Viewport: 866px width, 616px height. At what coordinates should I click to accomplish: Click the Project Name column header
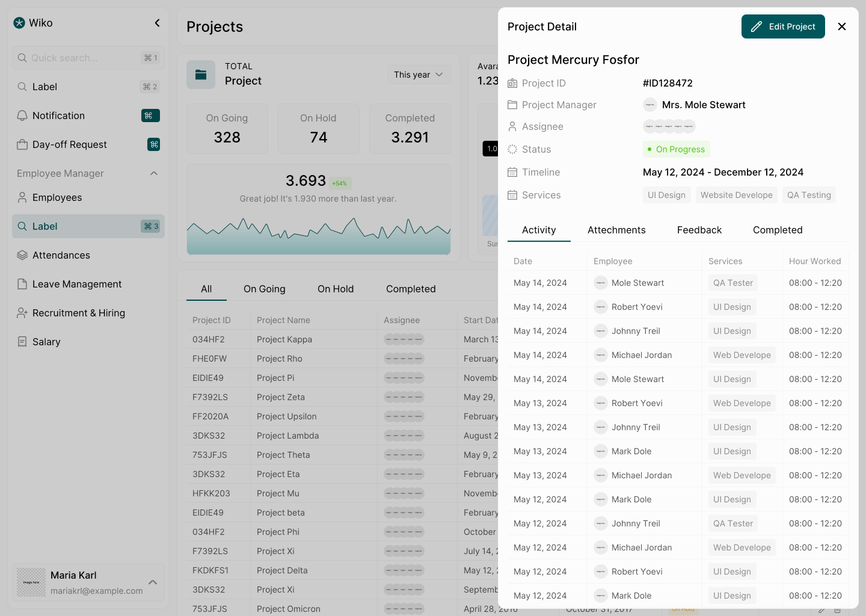pyautogui.click(x=283, y=320)
